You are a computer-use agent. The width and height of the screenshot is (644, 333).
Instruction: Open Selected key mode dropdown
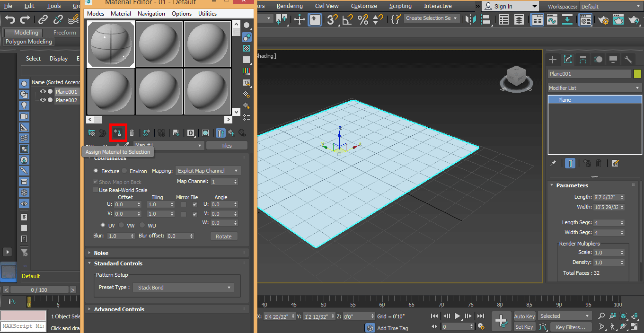pyautogui.click(x=565, y=316)
